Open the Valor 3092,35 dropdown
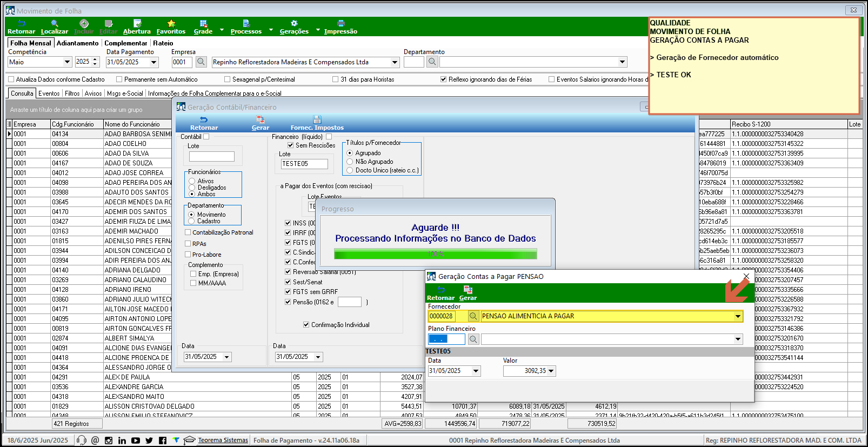The width and height of the screenshot is (868, 447). pyautogui.click(x=551, y=371)
